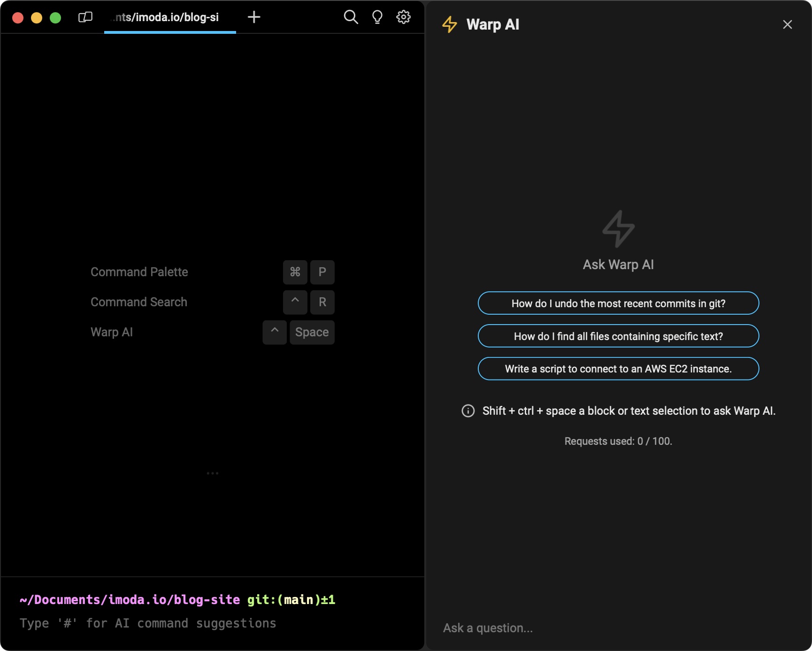Image resolution: width=812 pixels, height=651 pixels.
Task: Click the three-dot handle above the prompt
Action: (x=213, y=473)
